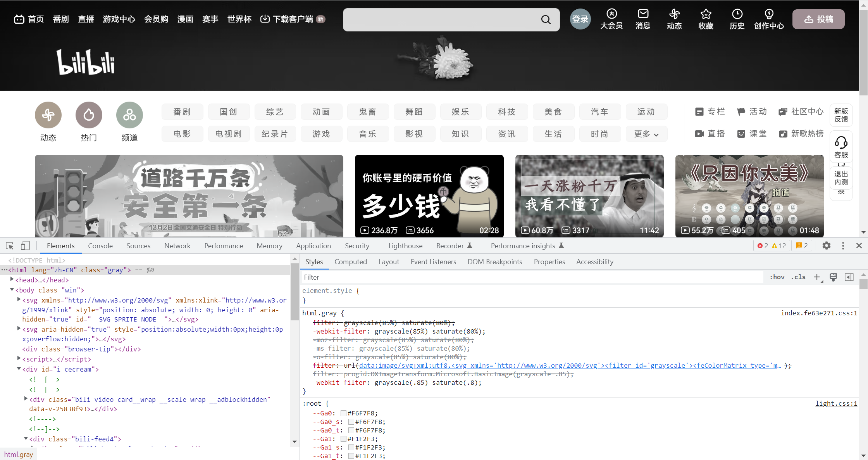Open the 动态 round icon
Viewport: 868px width, 460px height.
click(x=48, y=115)
